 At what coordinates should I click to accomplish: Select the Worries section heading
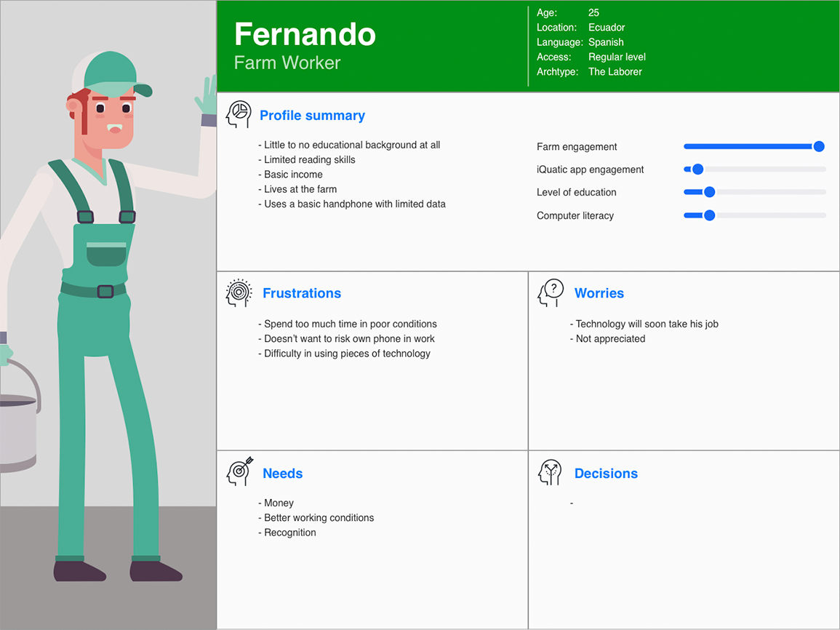tap(599, 293)
